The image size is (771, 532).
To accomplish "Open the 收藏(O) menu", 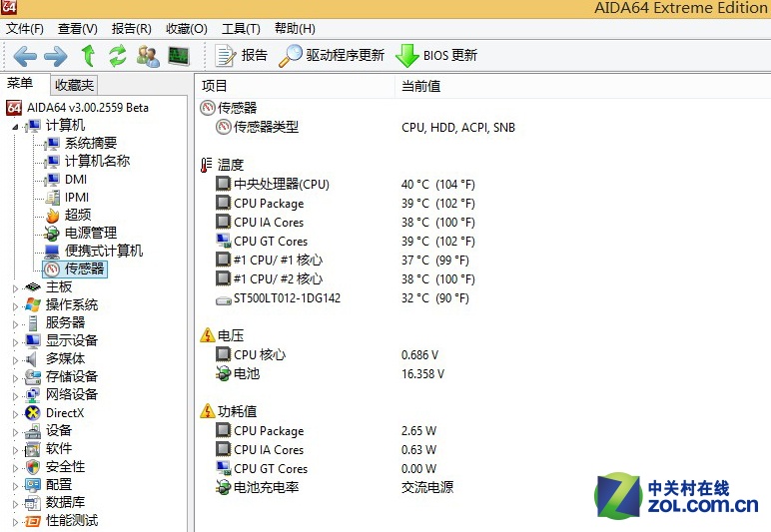I will click(187, 29).
